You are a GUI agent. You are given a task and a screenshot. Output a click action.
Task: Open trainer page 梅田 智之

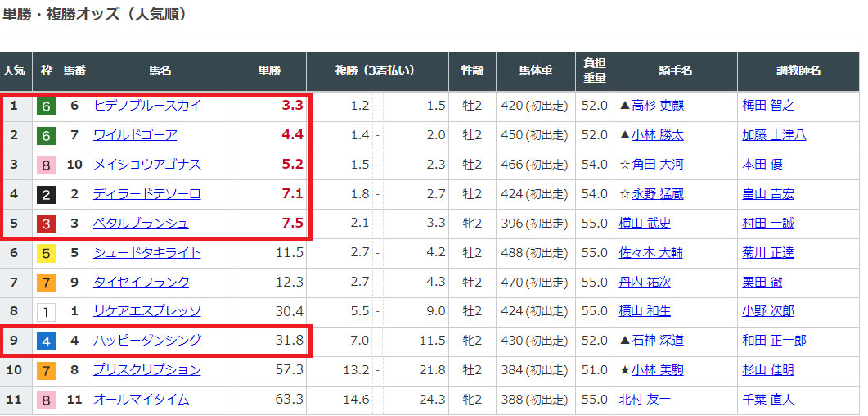click(767, 106)
